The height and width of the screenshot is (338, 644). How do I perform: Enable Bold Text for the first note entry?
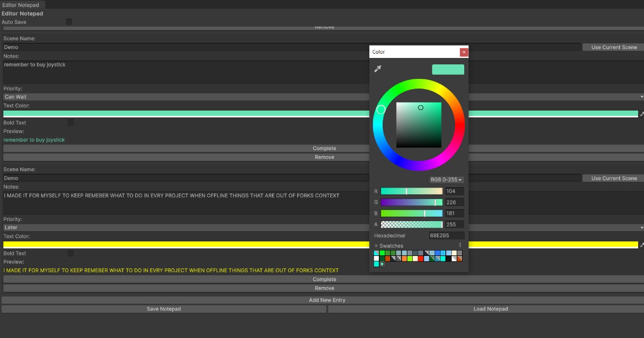(x=70, y=122)
